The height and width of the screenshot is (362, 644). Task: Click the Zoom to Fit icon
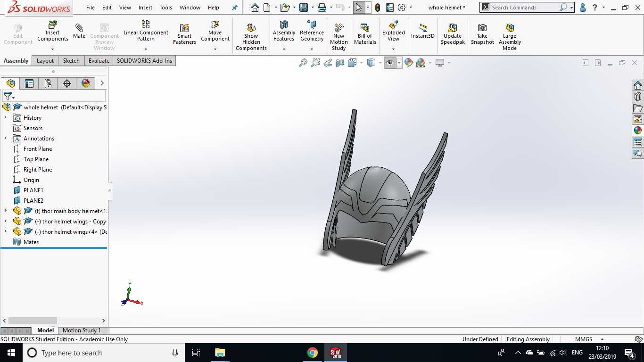(303, 63)
